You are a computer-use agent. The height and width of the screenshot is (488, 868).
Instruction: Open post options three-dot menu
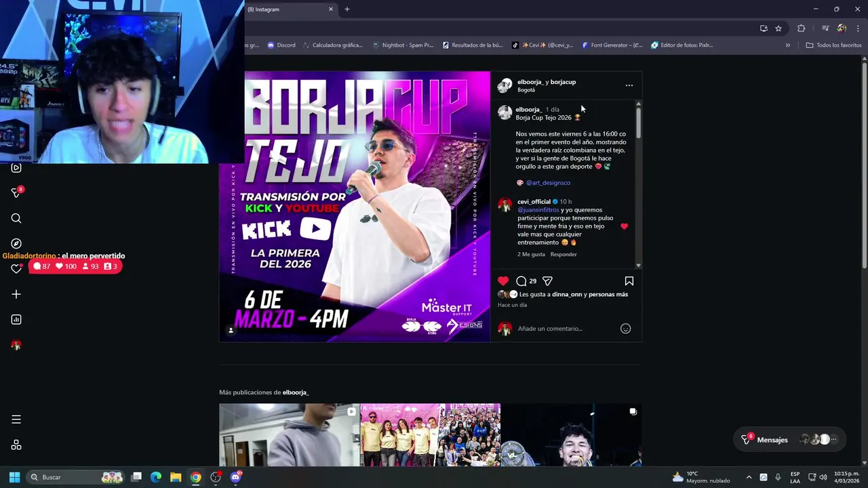point(629,85)
